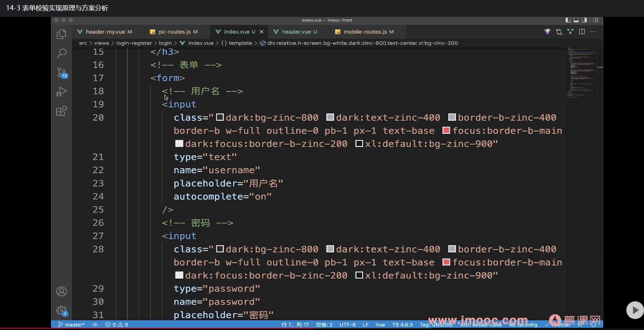Click the dark:text-zinc-400 swatch on line 28
644x330 pixels.
[x=330, y=249]
